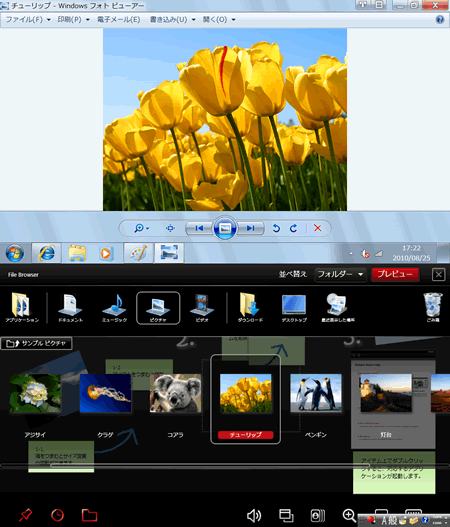Open the 書き込み(U) menu
This screenshot has width=450, height=527.
point(172,19)
